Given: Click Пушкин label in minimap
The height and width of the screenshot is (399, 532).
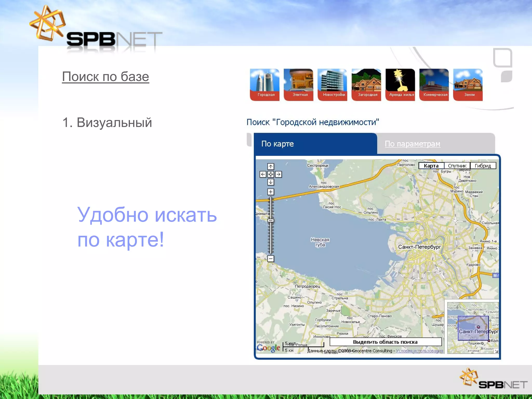Looking at the screenshot, I should [474, 343].
